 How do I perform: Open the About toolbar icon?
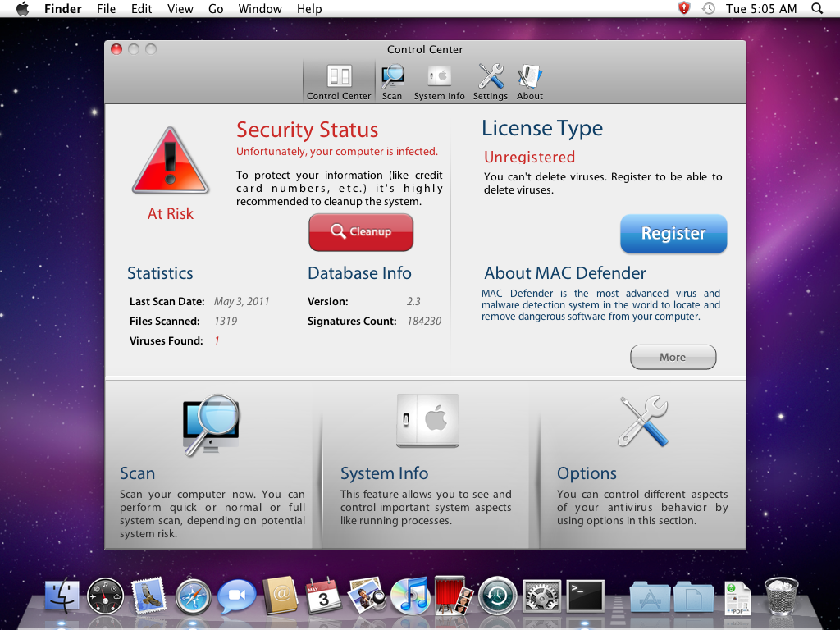[530, 82]
